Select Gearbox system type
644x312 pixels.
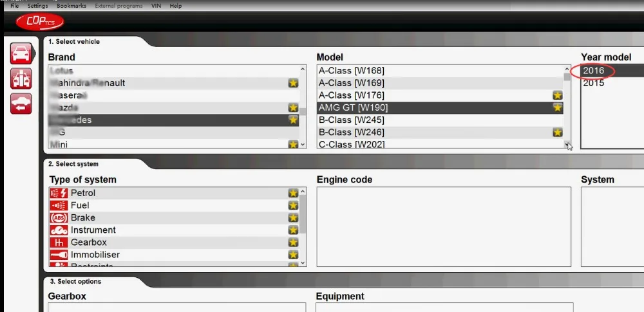click(174, 243)
